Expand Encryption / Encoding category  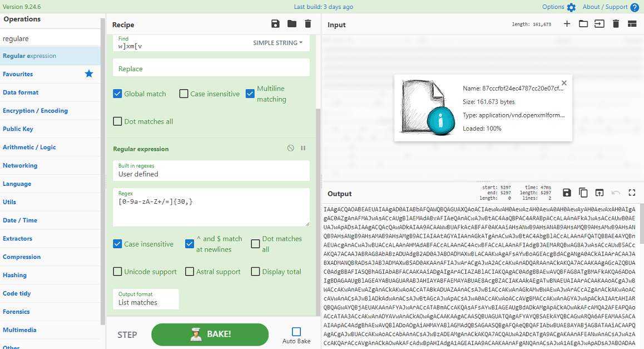[50, 111]
